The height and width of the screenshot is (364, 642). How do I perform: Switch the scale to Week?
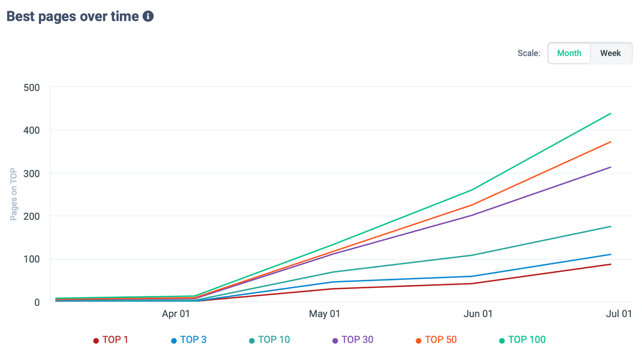tap(611, 53)
